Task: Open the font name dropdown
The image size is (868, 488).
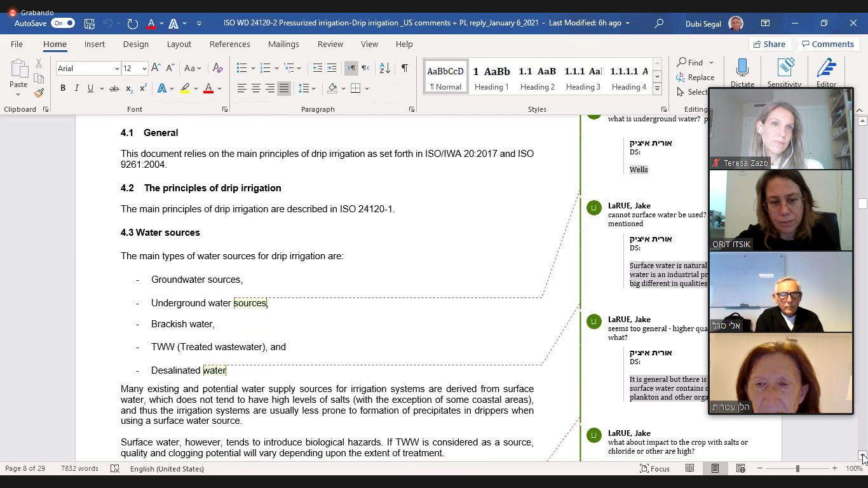Action: click(117, 69)
